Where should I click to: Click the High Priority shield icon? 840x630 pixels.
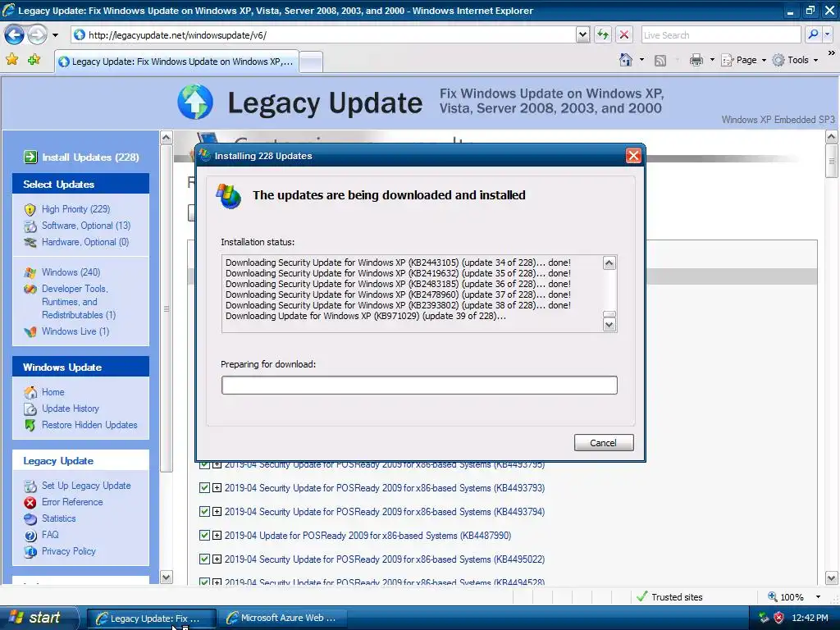(x=30, y=209)
